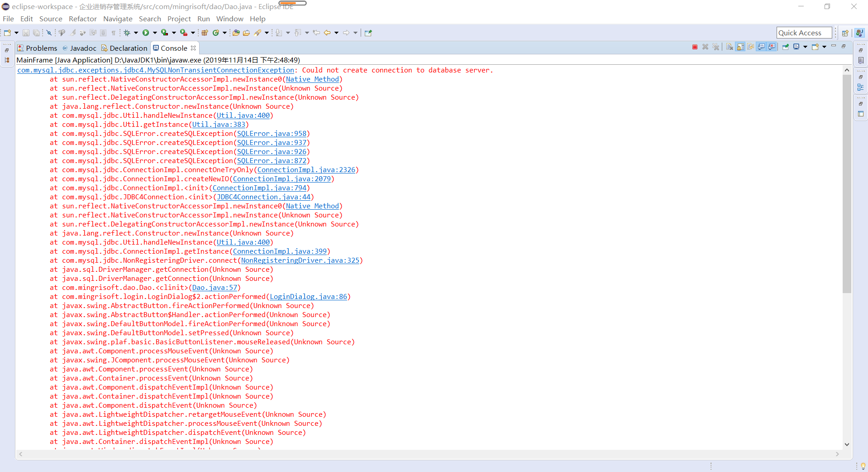Open the Display Selected Console dropdown
This screenshot has height=472, width=868.
(805, 47)
